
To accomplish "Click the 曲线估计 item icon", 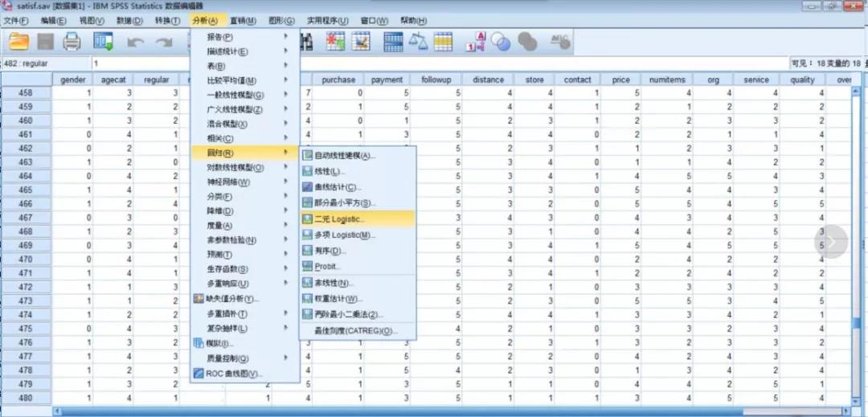I will 308,188.
